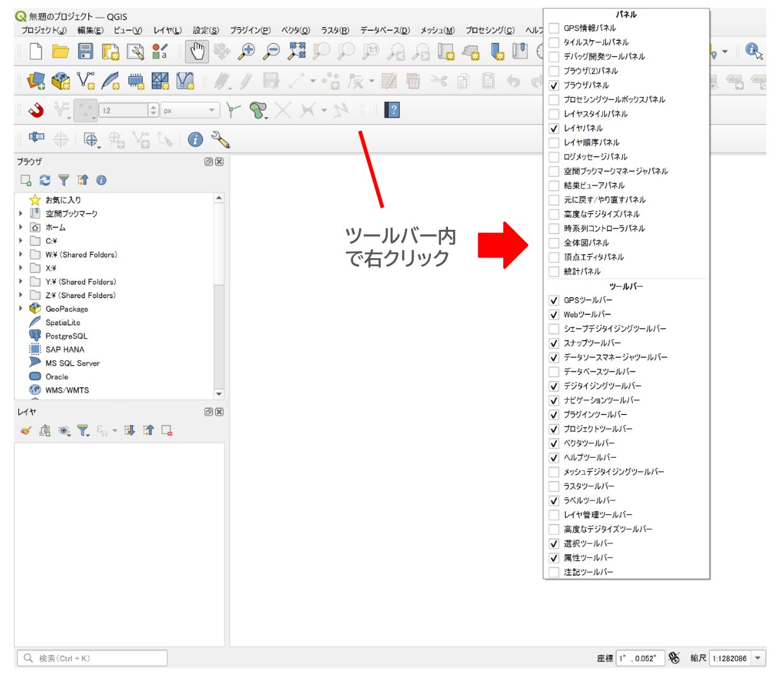Expand the 空間ブックマーク tree node
Image resolution: width=784 pixels, height=675 pixels.
[x=21, y=213]
